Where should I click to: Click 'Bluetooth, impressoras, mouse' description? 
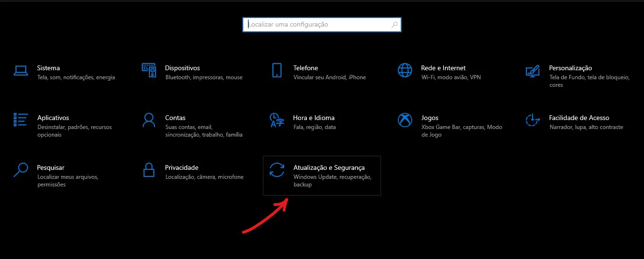coord(204,77)
